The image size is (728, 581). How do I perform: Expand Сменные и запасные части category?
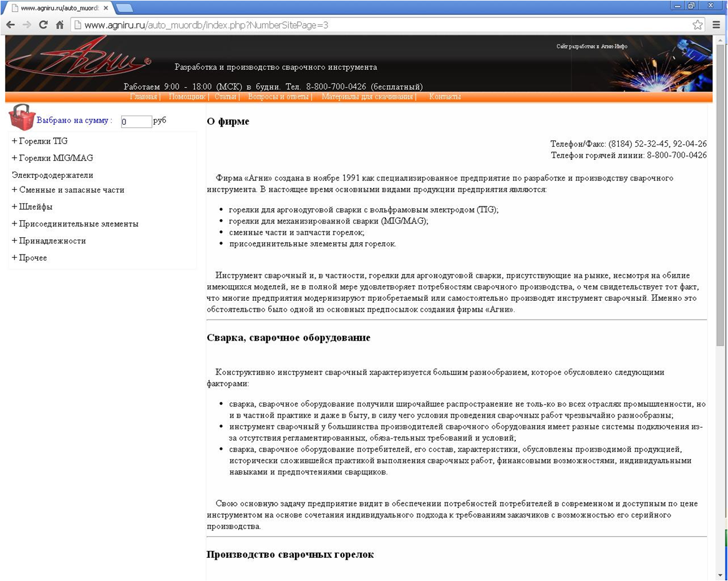pos(68,190)
